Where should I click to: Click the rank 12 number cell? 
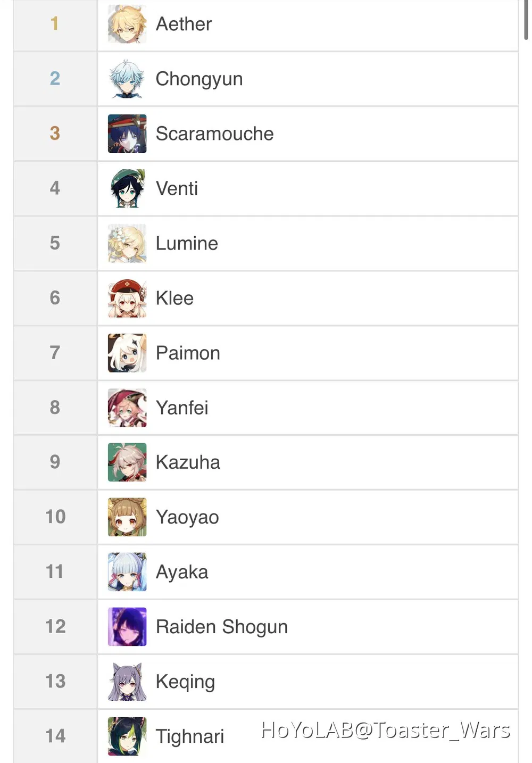click(x=55, y=627)
